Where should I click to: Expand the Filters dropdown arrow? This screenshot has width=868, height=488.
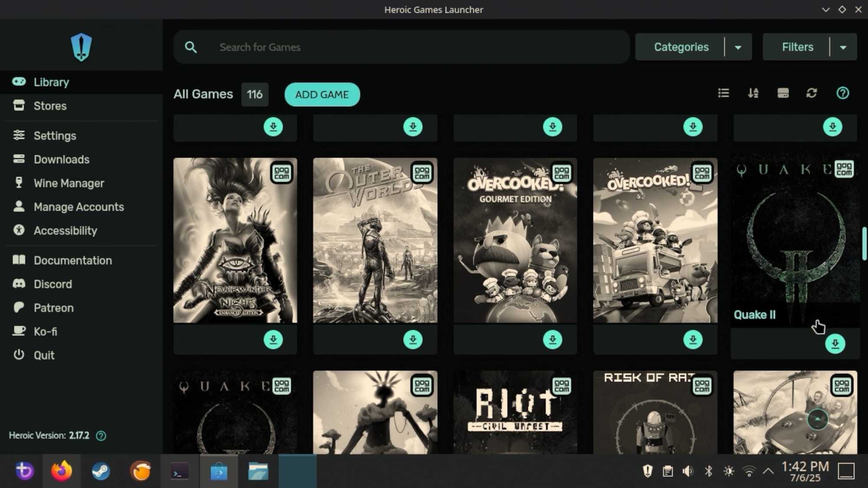(843, 47)
